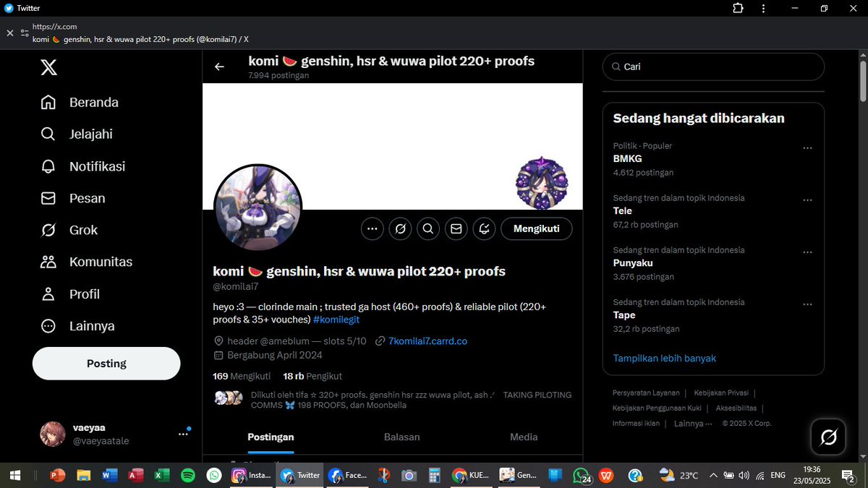
Task: Click the Mengikuti button
Action: pyautogui.click(x=537, y=229)
